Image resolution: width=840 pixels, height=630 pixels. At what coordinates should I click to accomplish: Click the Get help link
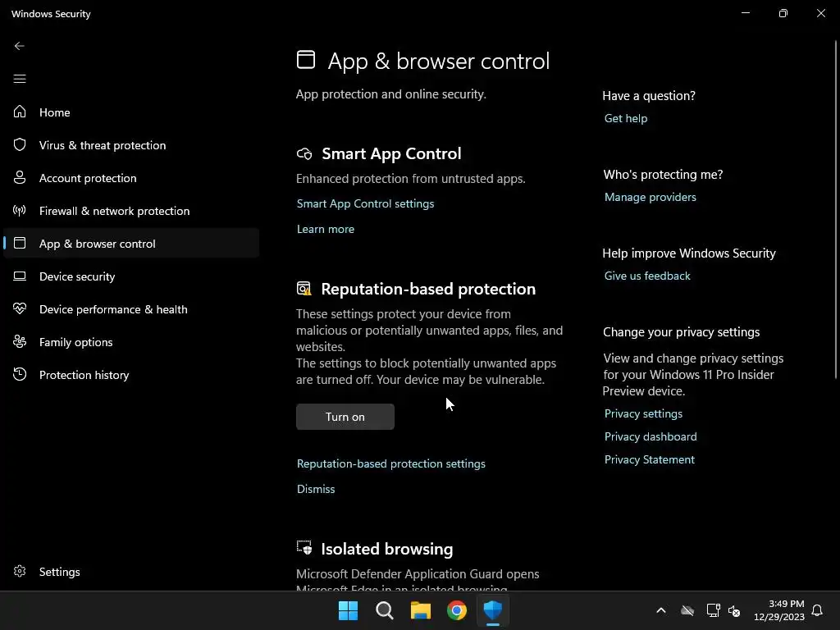pyautogui.click(x=626, y=118)
